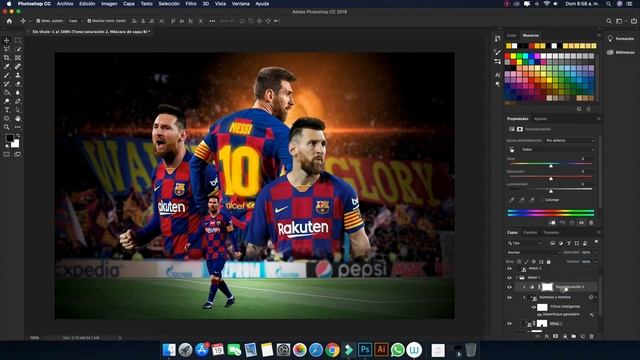Select the Crop tool

coord(7,58)
